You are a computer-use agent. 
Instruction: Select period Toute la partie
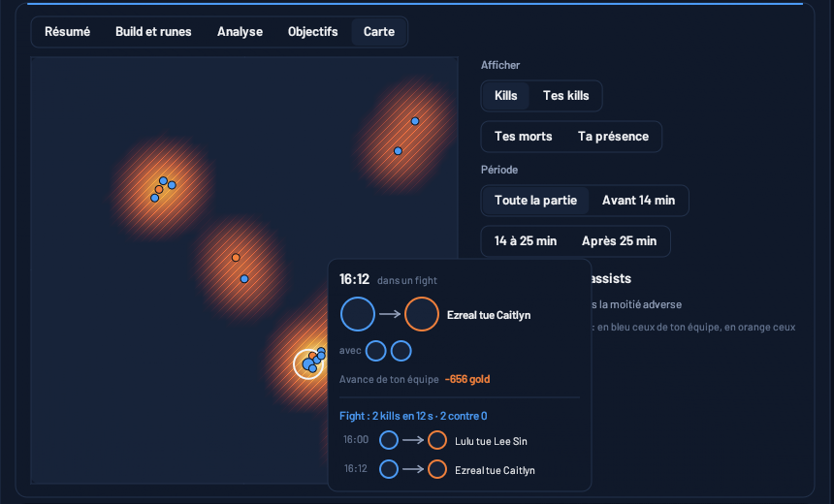(x=535, y=201)
